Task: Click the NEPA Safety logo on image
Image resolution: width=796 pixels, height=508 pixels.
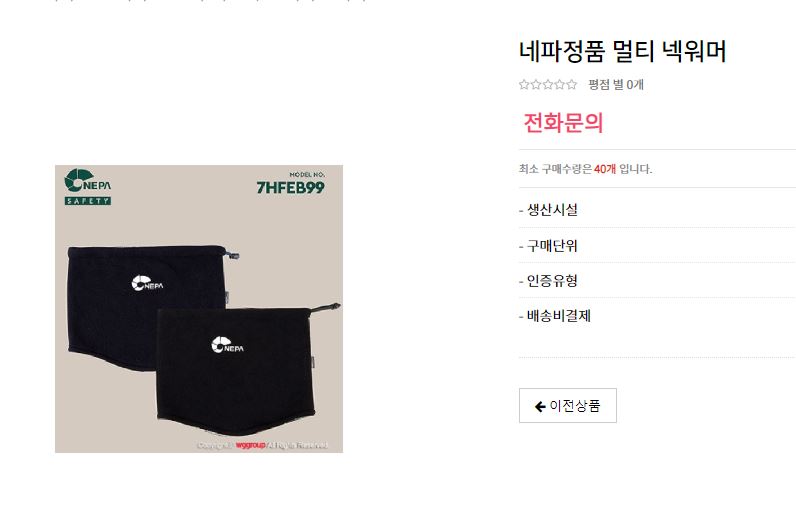Action: coord(88,187)
